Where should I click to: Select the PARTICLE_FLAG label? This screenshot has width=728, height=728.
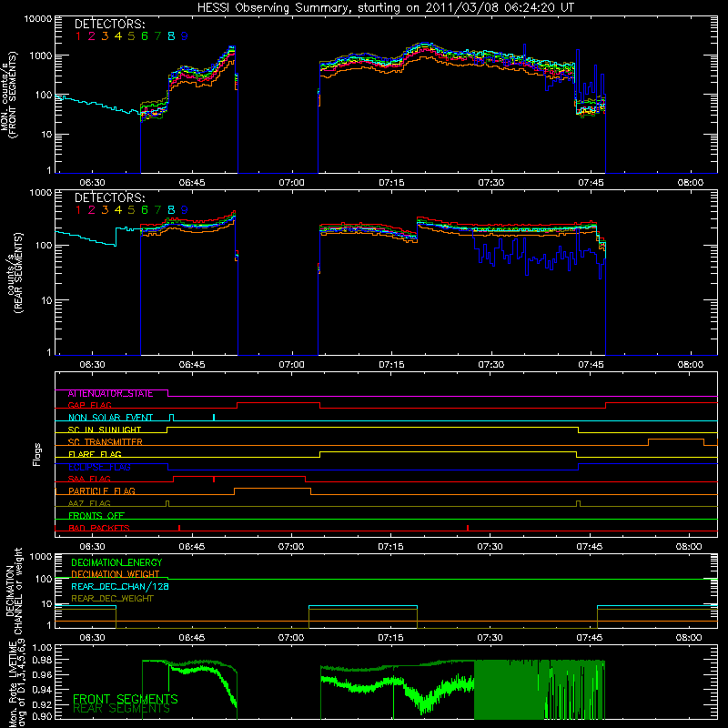coord(102,491)
